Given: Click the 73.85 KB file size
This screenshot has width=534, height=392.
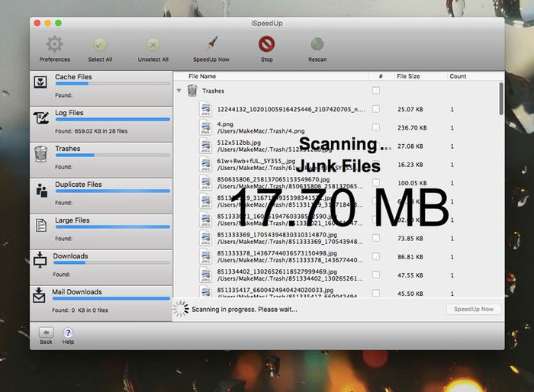Looking at the screenshot, I should tap(410, 239).
